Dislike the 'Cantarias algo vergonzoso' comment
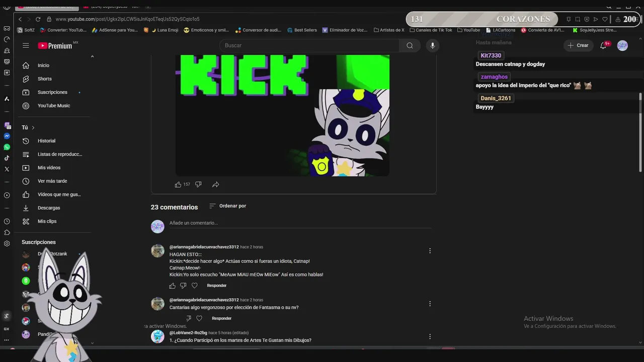 point(189,318)
